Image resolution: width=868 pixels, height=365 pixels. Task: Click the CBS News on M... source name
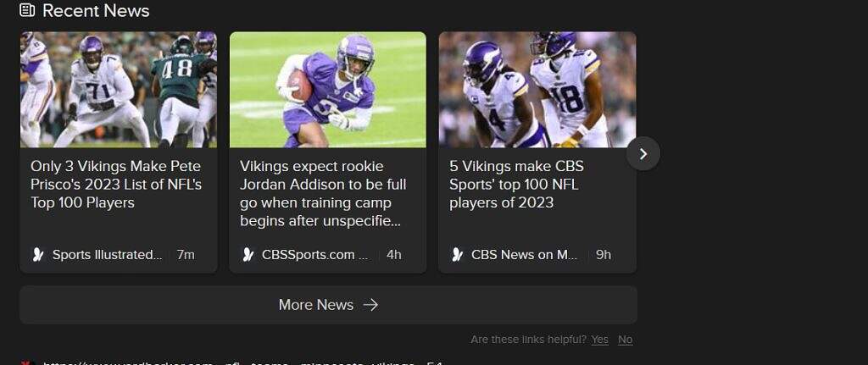tap(524, 254)
